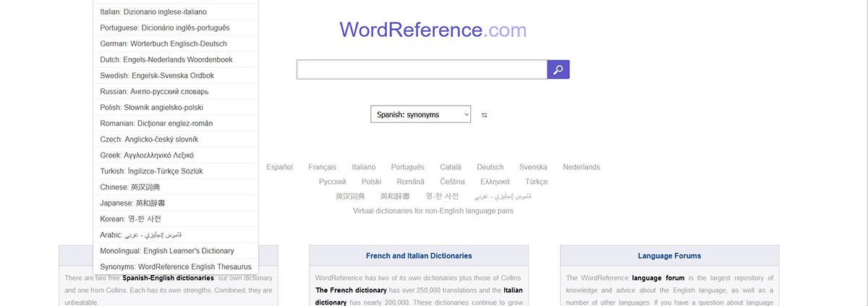Viewport: 868px width, 306px height.
Task: Open the 英汉词典 link below language row
Action: 350,196
